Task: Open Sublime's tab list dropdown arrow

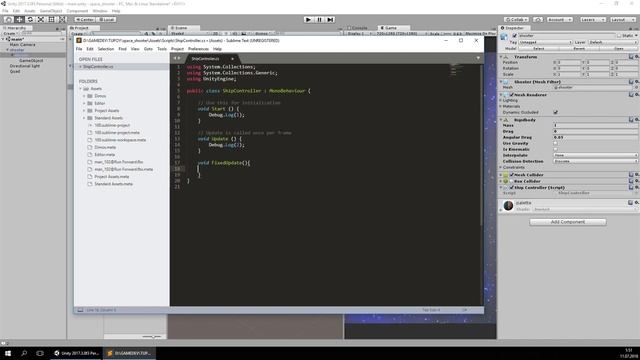Action: click(x=478, y=58)
